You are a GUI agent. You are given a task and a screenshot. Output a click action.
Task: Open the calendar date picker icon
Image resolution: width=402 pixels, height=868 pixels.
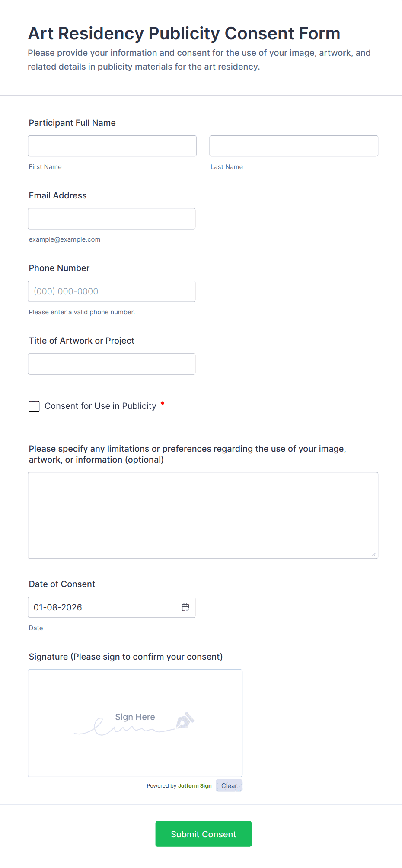pos(185,607)
